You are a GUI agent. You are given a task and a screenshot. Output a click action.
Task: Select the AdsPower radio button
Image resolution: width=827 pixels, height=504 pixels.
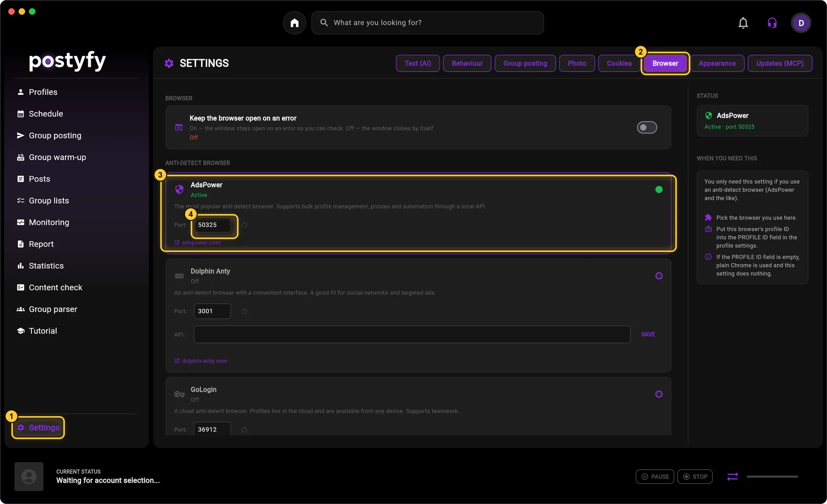[659, 189]
